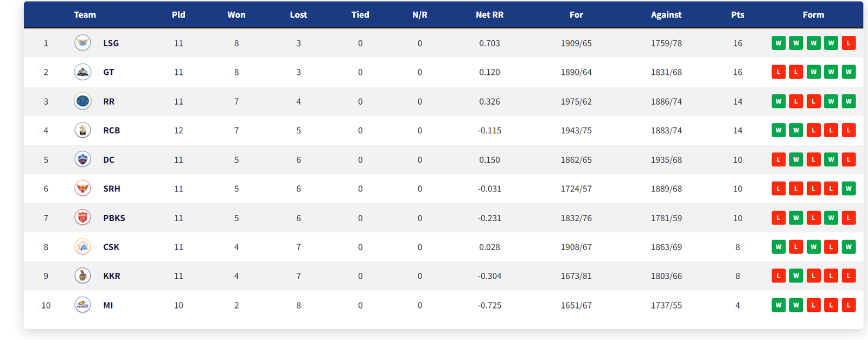Viewport: 868px width, 340px height.
Task: Click the For value 1890/64
Action: point(576,72)
